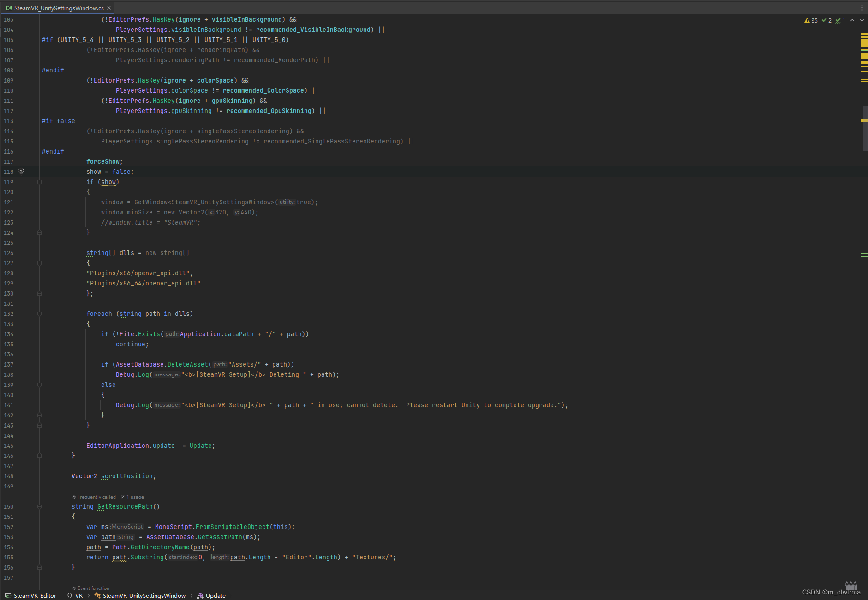Click the weak warning indicator showing 1
The image size is (868, 600).
pos(840,20)
